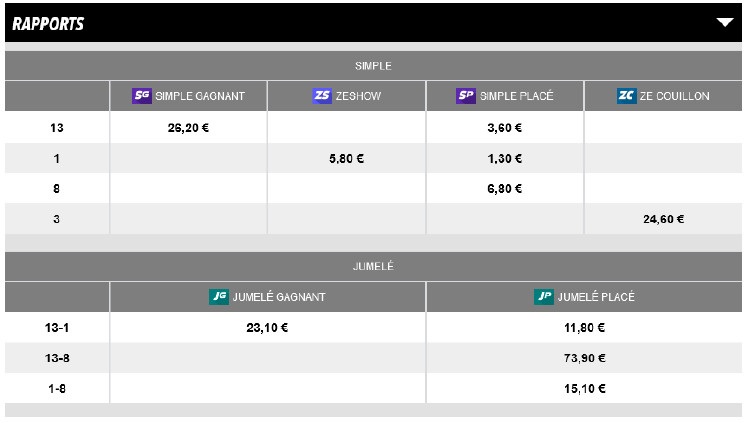Image resolution: width=747 pixels, height=423 pixels.
Task: Click the JG Jumelé Gagnant icon
Action: pyautogui.click(x=219, y=297)
